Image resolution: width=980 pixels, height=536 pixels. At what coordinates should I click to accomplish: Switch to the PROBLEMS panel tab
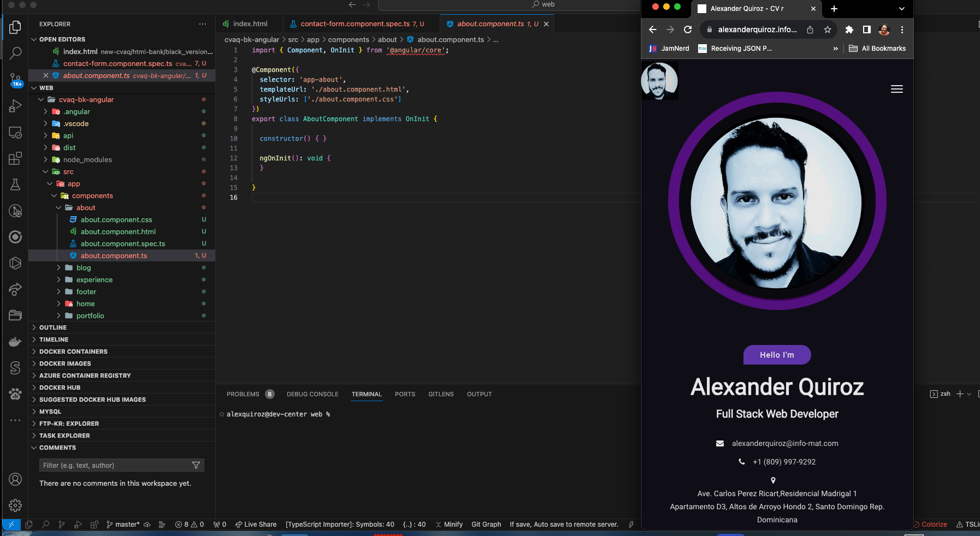[x=243, y=394]
